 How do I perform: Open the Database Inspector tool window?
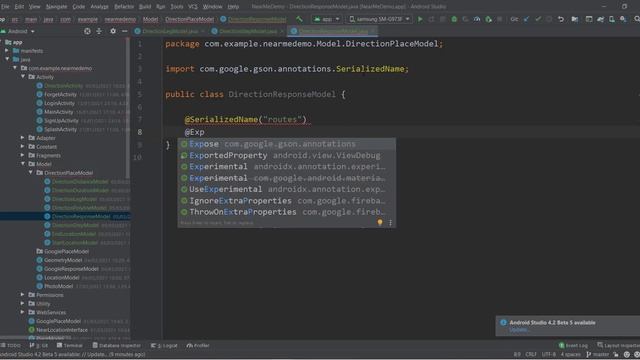117,346
